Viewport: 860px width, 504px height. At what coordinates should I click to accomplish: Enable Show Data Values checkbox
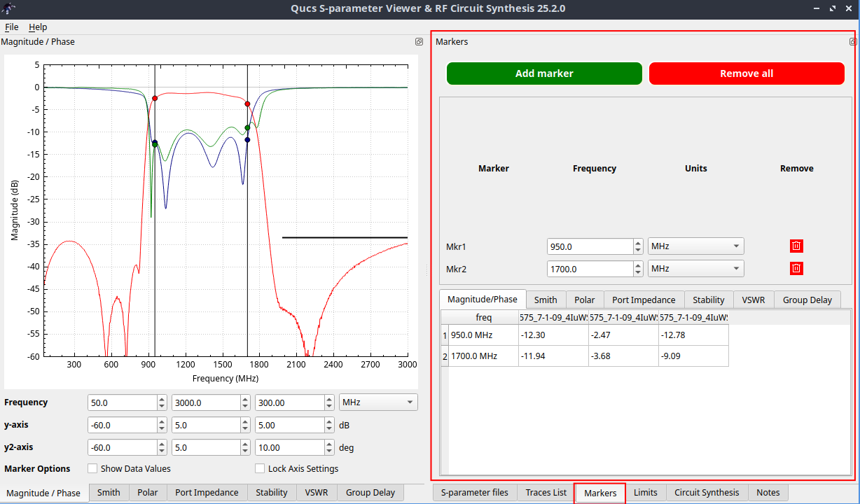click(92, 469)
